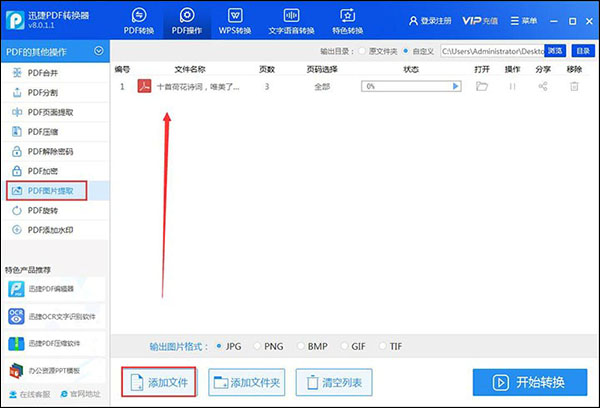Click the 在线客服 link
This screenshot has width=600, height=408.
click(x=30, y=394)
